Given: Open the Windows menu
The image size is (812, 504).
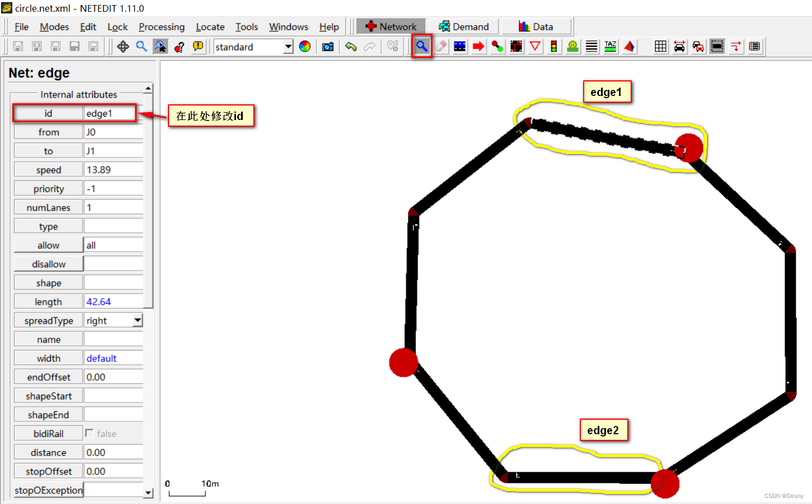Looking at the screenshot, I should [x=289, y=27].
